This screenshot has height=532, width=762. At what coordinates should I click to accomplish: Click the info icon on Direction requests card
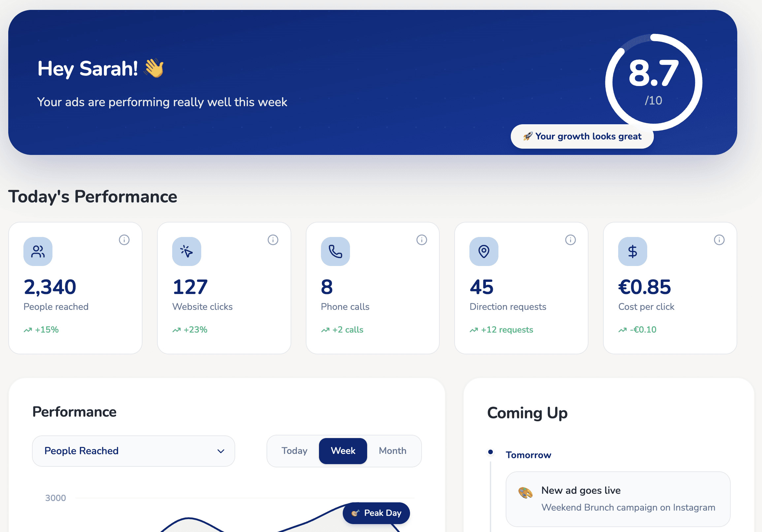[570, 240]
